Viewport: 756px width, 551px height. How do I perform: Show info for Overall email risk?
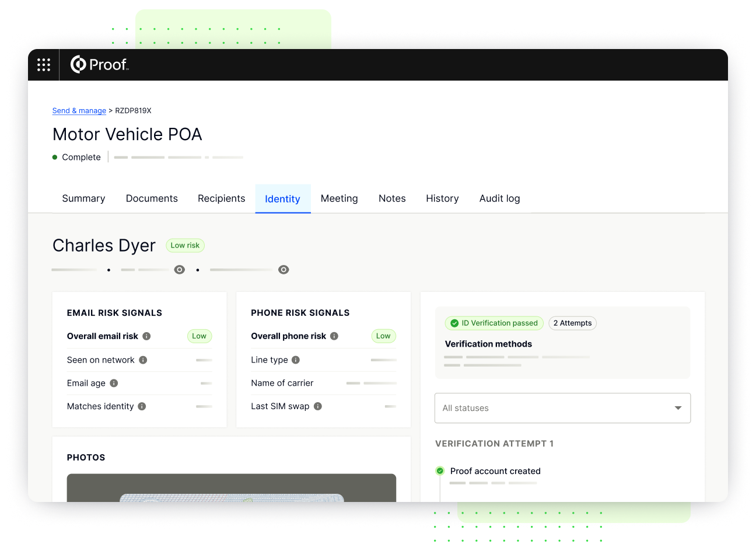point(146,336)
